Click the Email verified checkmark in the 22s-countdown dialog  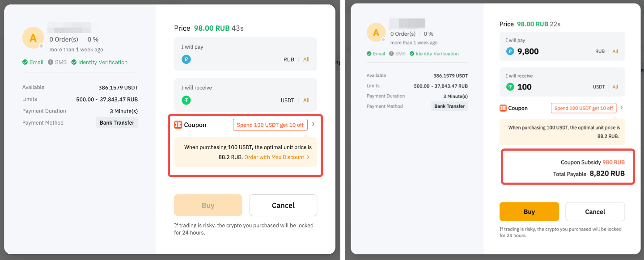pos(369,54)
